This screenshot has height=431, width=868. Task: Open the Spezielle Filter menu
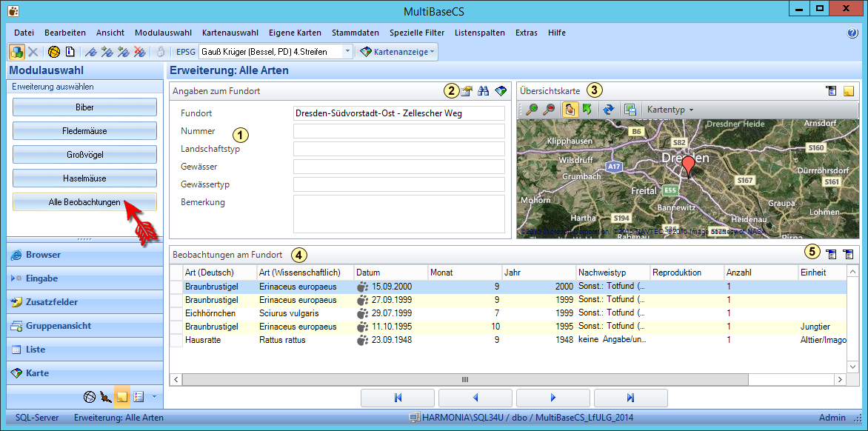click(416, 33)
